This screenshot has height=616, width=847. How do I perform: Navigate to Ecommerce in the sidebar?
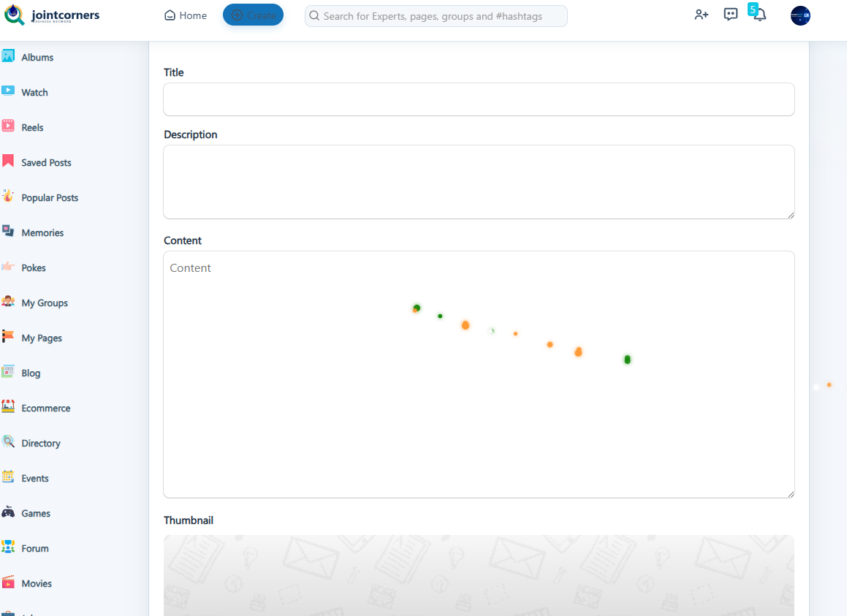click(x=46, y=408)
